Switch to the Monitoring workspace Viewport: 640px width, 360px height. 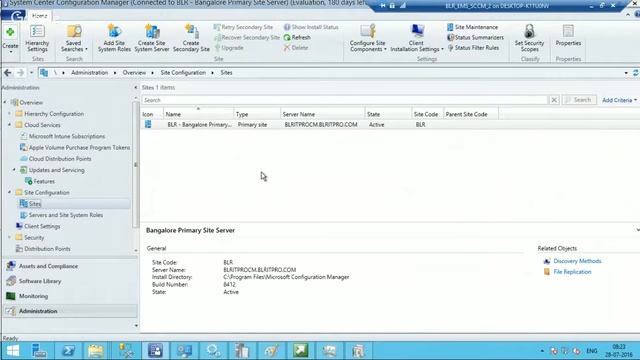(x=70, y=296)
